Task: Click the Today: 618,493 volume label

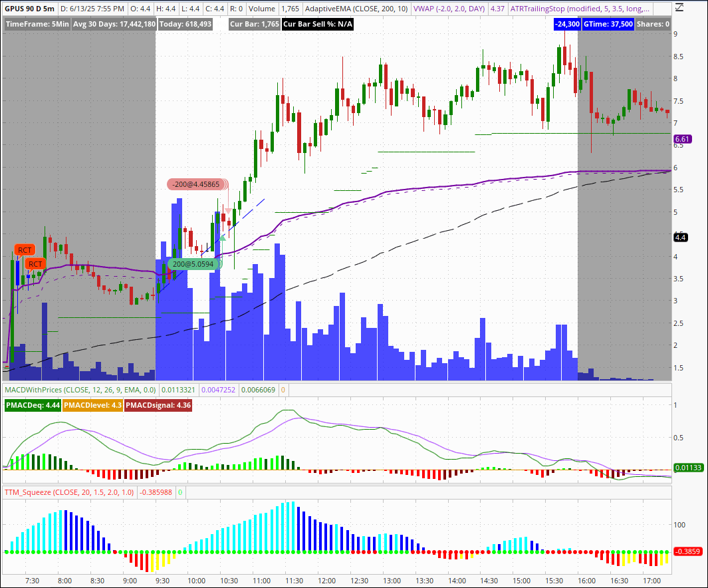Action: coord(185,24)
